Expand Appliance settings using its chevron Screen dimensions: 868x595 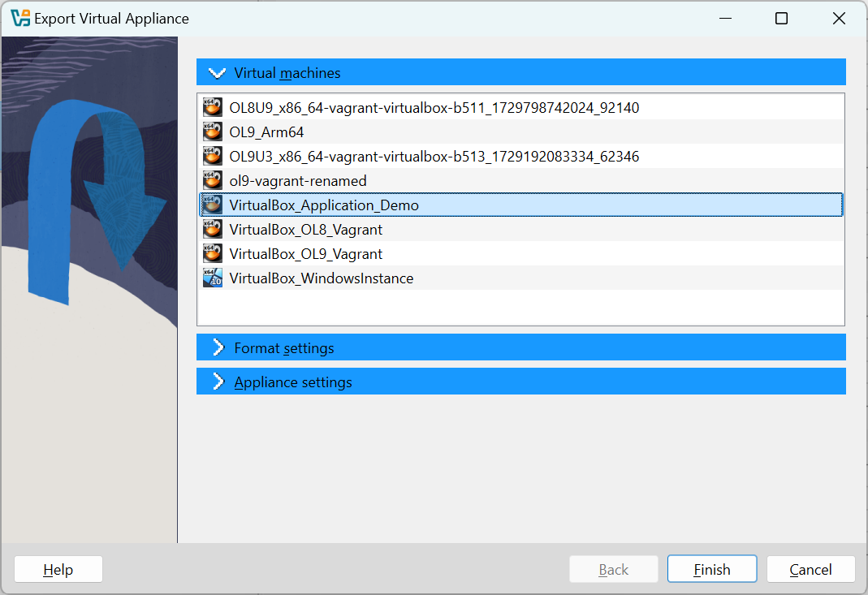[218, 382]
